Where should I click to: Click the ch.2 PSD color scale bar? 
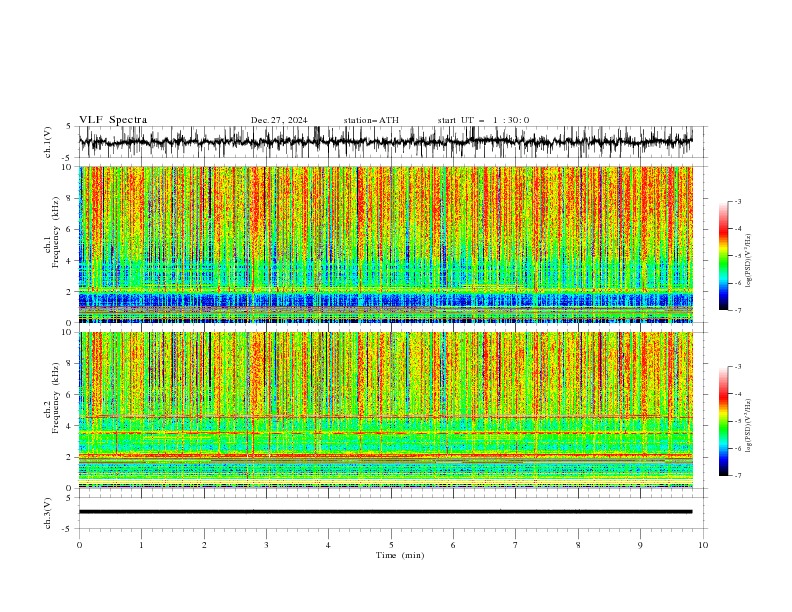pyautogui.click(x=723, y=421)
